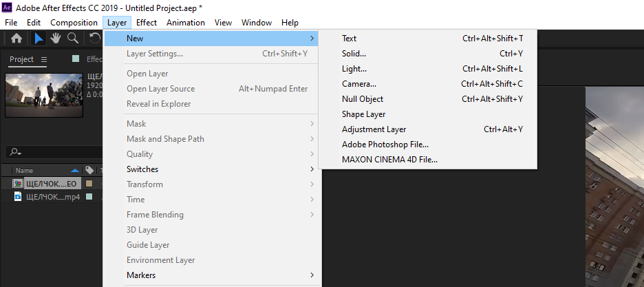
Task: Click the composition icon next to ЩЕЛЧОК....ЕО
Action: click(x=18, y=184)
